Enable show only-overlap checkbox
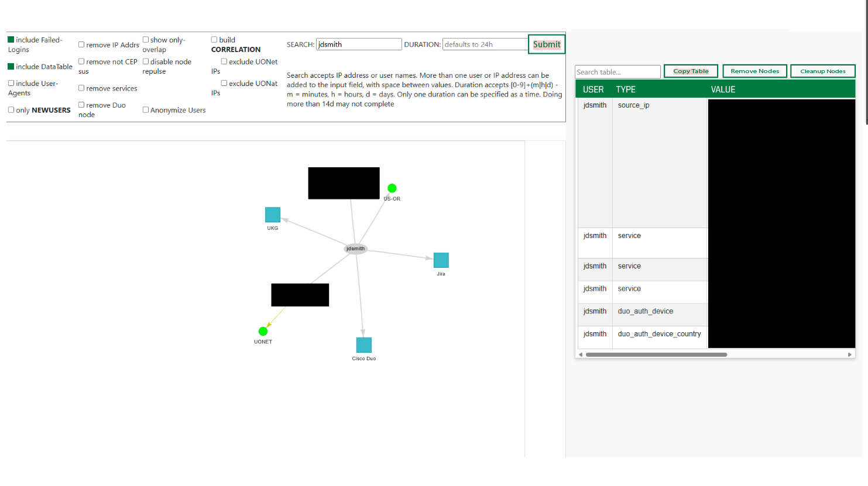 pyautogui.click(x=146, y=40)
